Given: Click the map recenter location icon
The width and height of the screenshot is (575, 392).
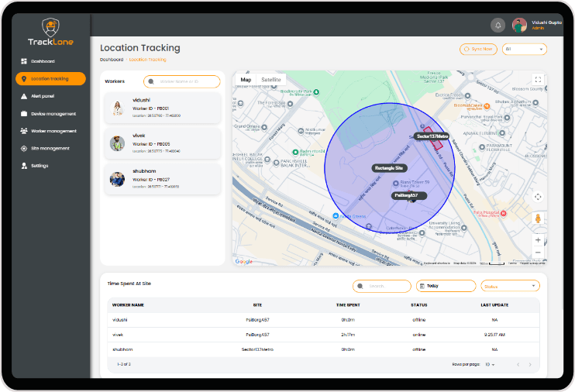Looking at the screenshot, I should (538, 197).
